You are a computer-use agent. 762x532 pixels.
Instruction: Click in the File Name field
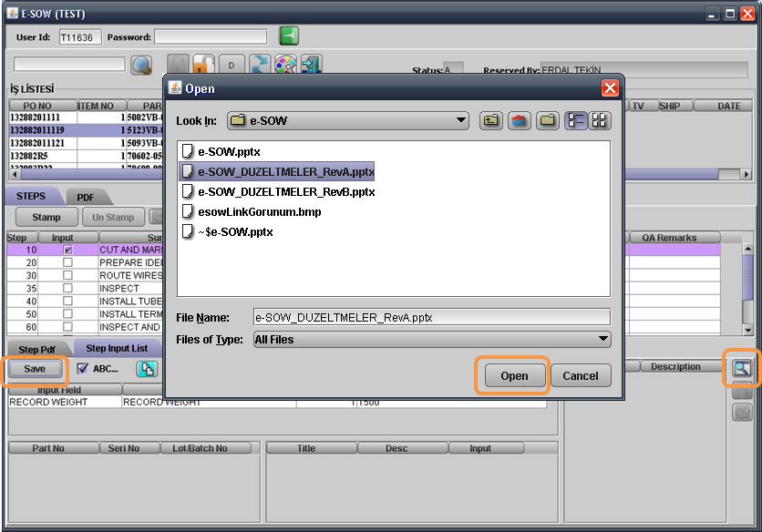tap(432, 317)
